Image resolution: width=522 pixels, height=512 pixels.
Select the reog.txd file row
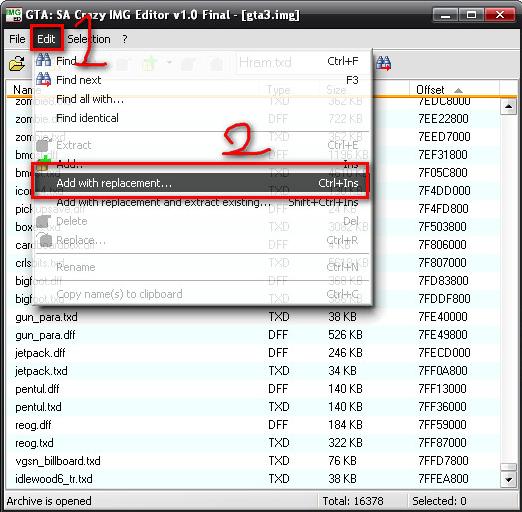click(253, 443)
